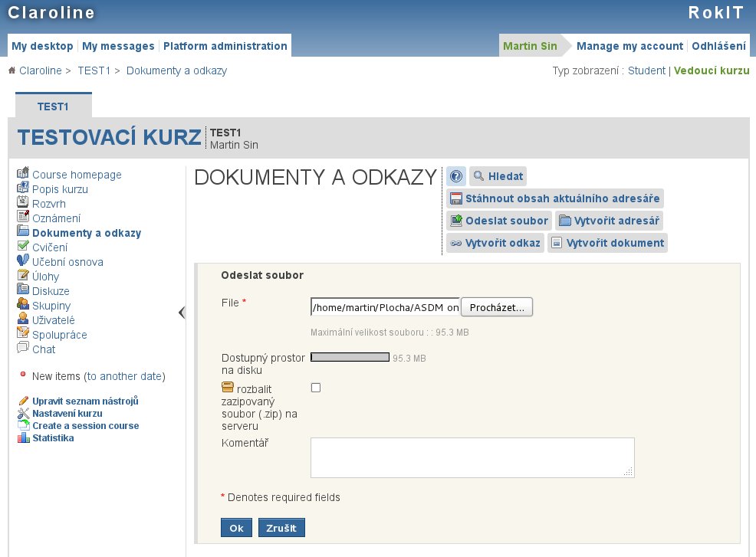Open Course homepage link
756x557 pixels.
(77, 175)
